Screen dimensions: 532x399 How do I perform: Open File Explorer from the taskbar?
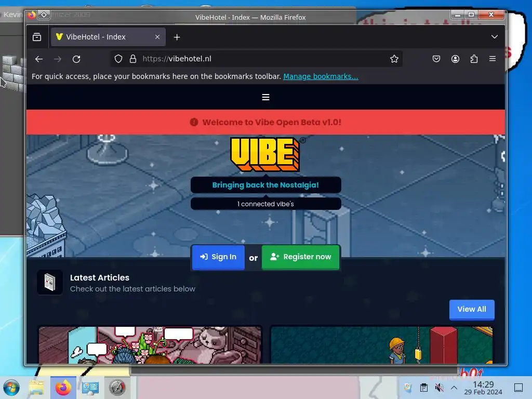(x=36, y=388)
